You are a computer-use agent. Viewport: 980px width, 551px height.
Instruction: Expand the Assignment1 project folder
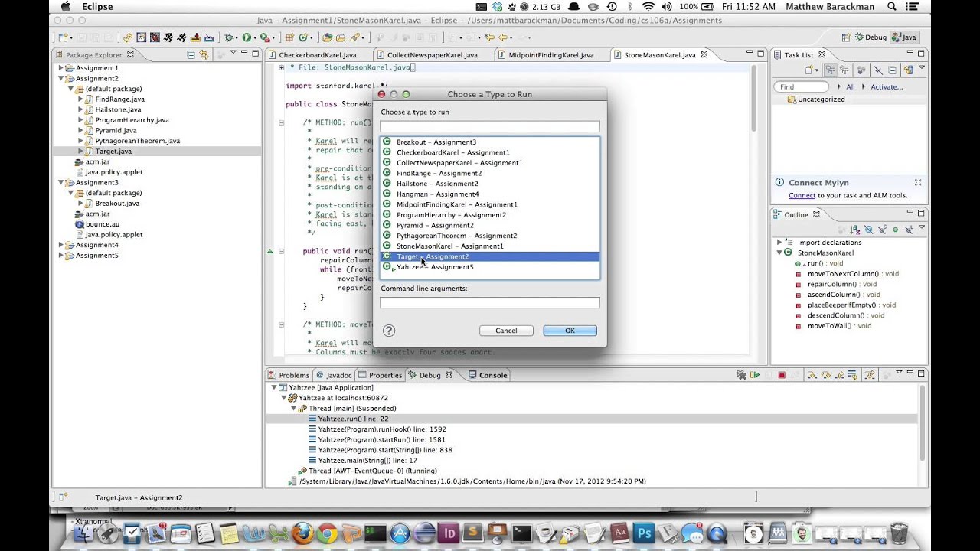[61, 68]
